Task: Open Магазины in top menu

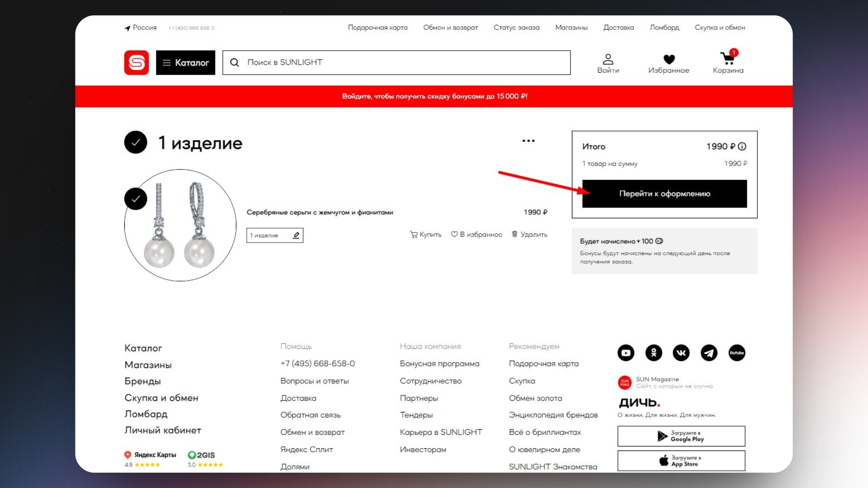Action: (571, 28)
